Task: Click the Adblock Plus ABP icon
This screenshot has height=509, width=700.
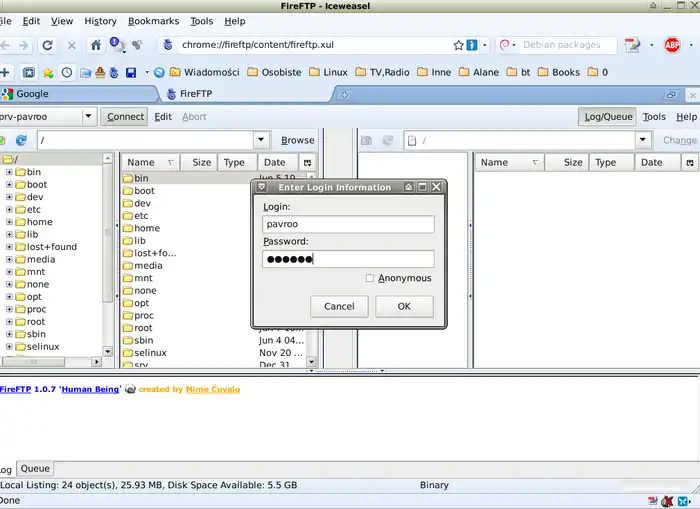Action: click(x=673, y=45)
